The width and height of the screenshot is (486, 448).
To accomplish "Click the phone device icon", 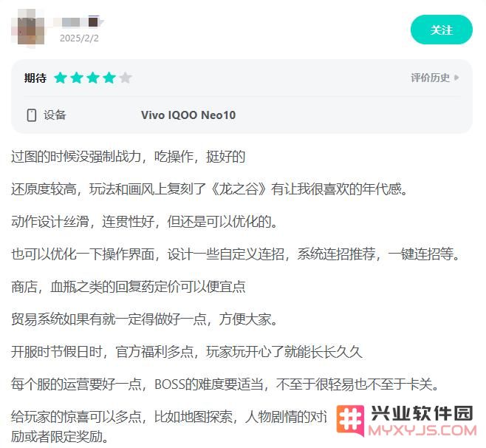I will [32, 115].
